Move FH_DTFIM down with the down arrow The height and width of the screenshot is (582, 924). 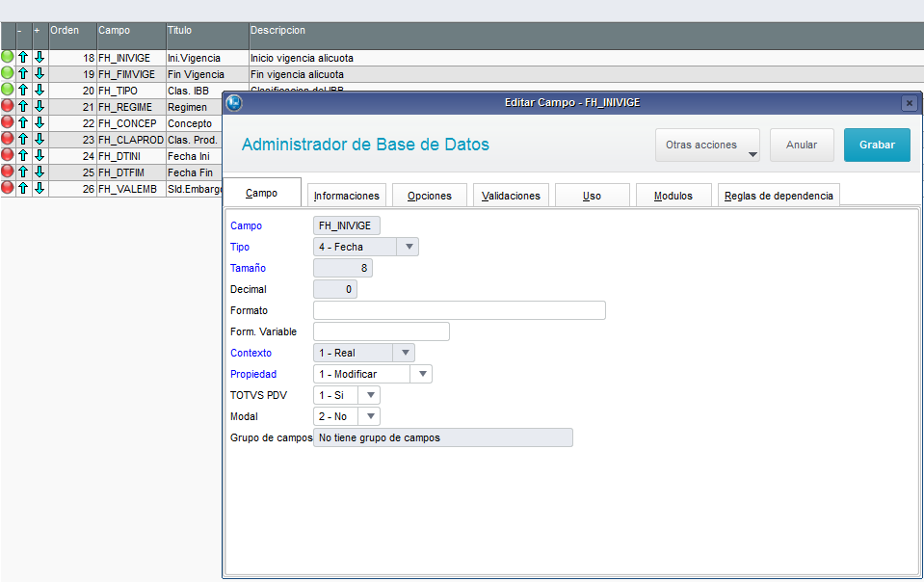click(40, 172)
